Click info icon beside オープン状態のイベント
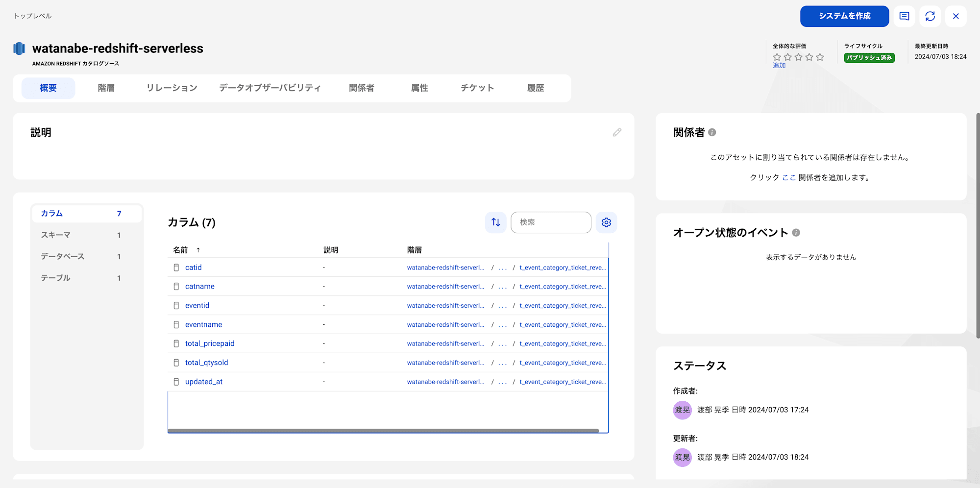This screenshot has width=980, height=488. (796, 233)
